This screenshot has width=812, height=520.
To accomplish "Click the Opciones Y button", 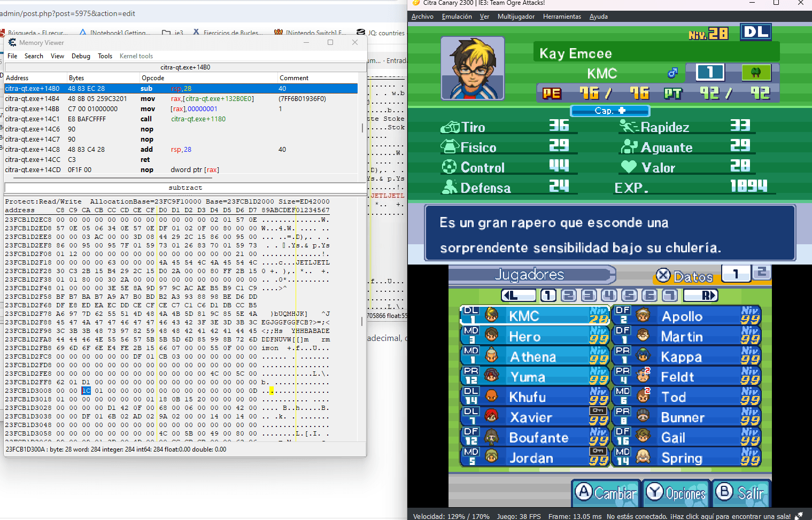I will pyautogui.click(x=676, y=493).
